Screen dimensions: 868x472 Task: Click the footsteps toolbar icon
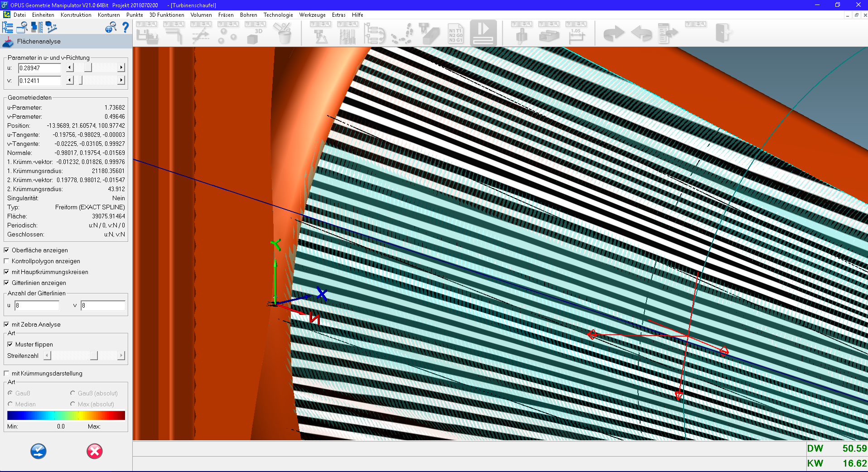[x=402, y=33]
